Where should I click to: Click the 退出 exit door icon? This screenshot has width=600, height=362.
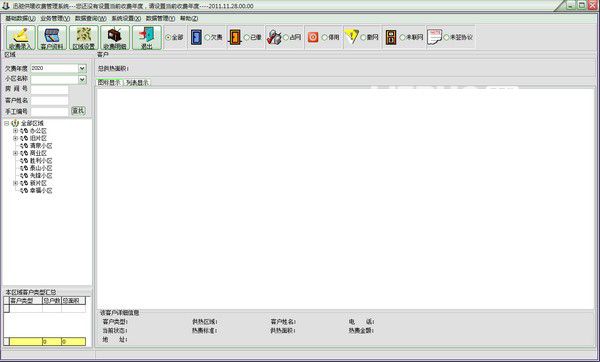coord(147,38)
